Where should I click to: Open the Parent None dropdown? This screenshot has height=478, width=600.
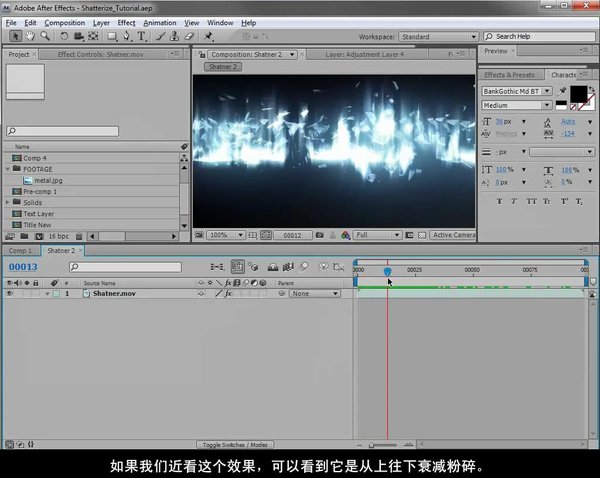point(314,294)
